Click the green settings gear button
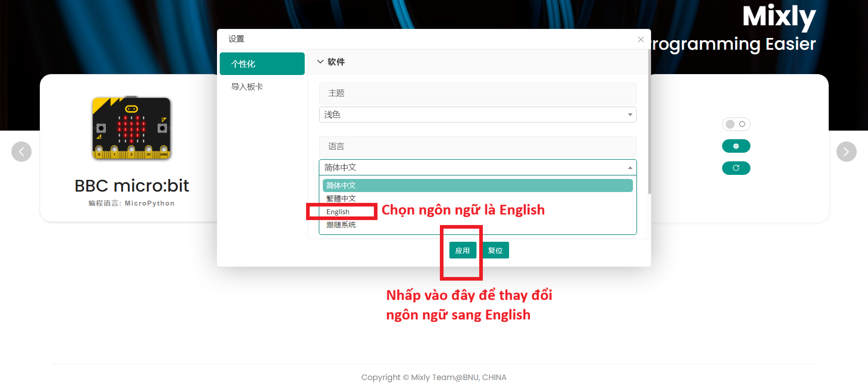The height and width of the screenshot is (385, 868). point(736,146)
